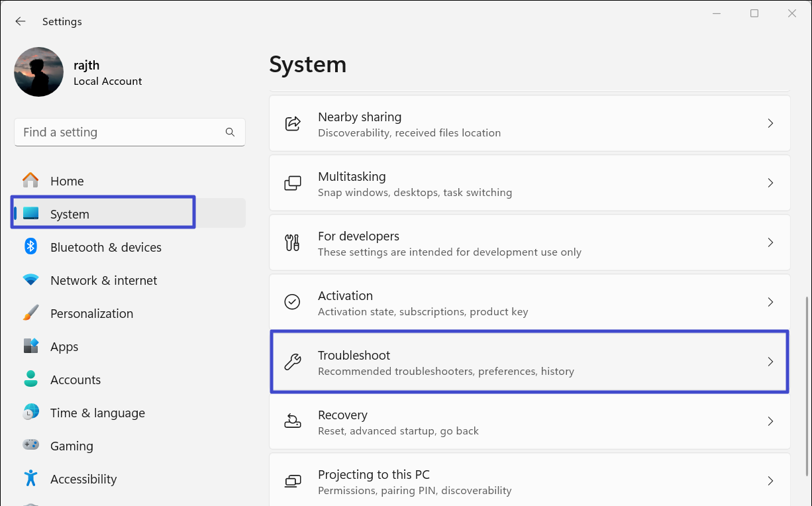Go back using the back arrow

(x=21, y=22)
